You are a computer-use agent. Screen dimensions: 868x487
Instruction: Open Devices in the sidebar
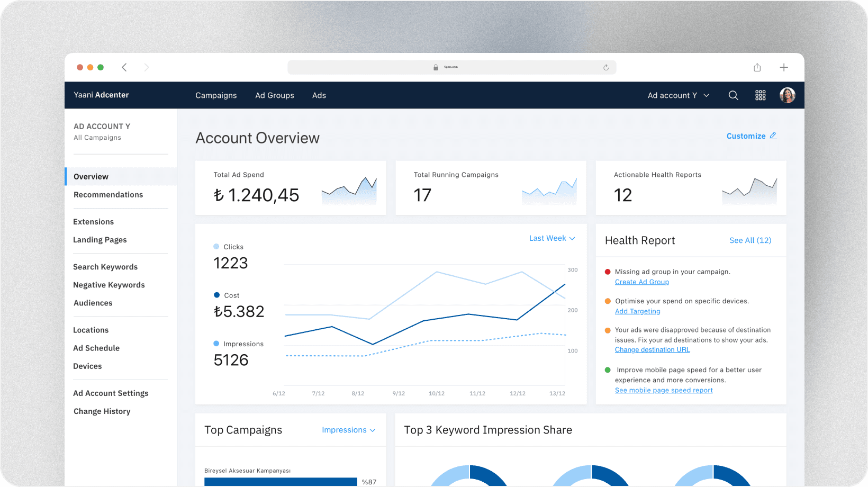[87, 366]
